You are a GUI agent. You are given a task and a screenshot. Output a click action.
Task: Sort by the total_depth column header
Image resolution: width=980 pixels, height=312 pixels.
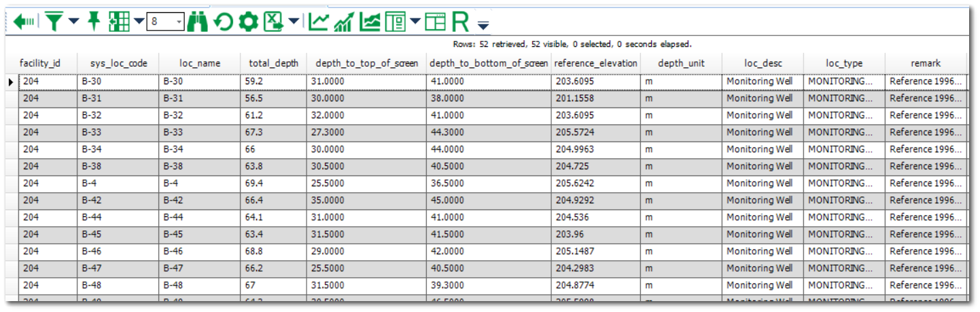click(273, 63)
